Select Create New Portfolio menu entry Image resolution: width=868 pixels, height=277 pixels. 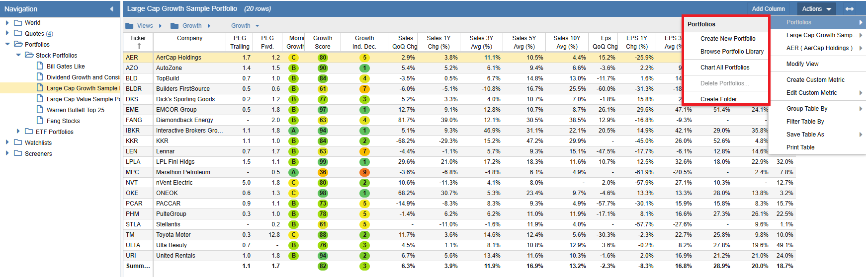pos(728,39)
